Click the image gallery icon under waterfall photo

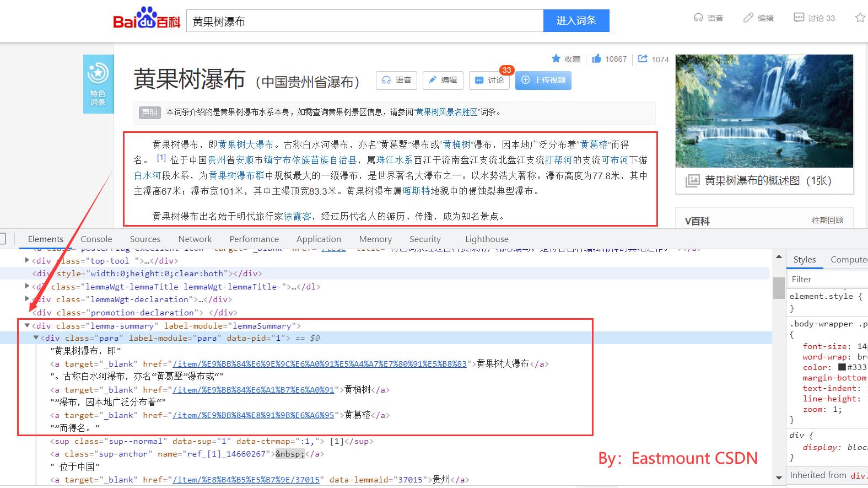(692, 180)
